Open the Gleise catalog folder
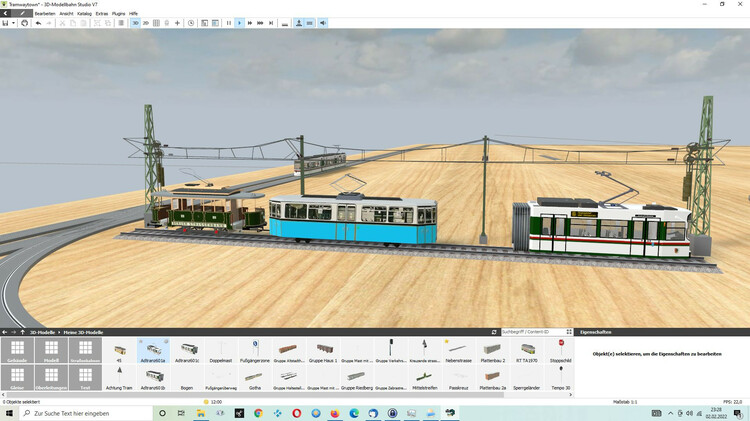The width and height of the screenshot is (750, 421). click(17, 378)
